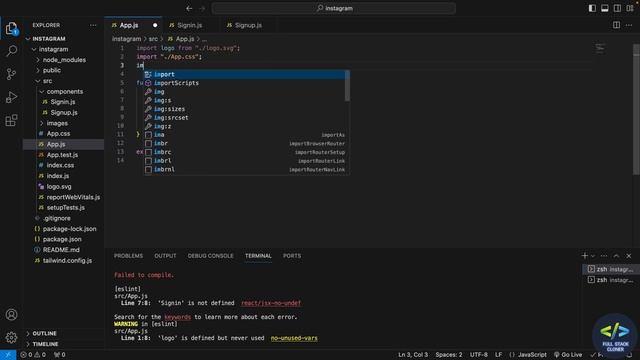Open customize layout icon

click(630, 8)
